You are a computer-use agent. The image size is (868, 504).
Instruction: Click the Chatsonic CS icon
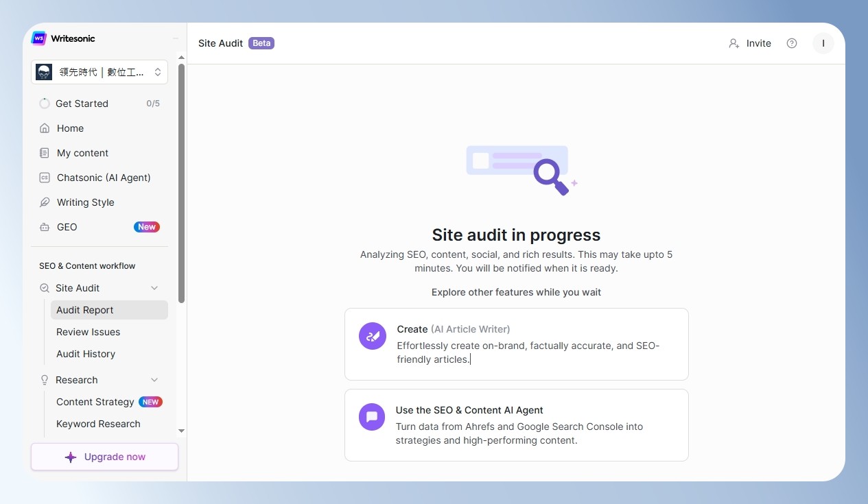click(x=45, y=178)
